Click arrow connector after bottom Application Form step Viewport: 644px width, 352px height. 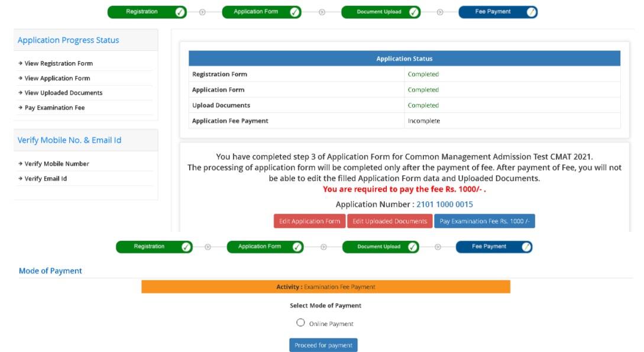(323, 247)
